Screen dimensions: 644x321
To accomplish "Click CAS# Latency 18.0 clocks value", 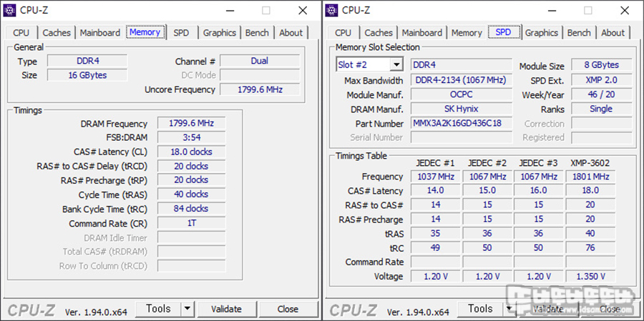I will [x=191, y=152].
